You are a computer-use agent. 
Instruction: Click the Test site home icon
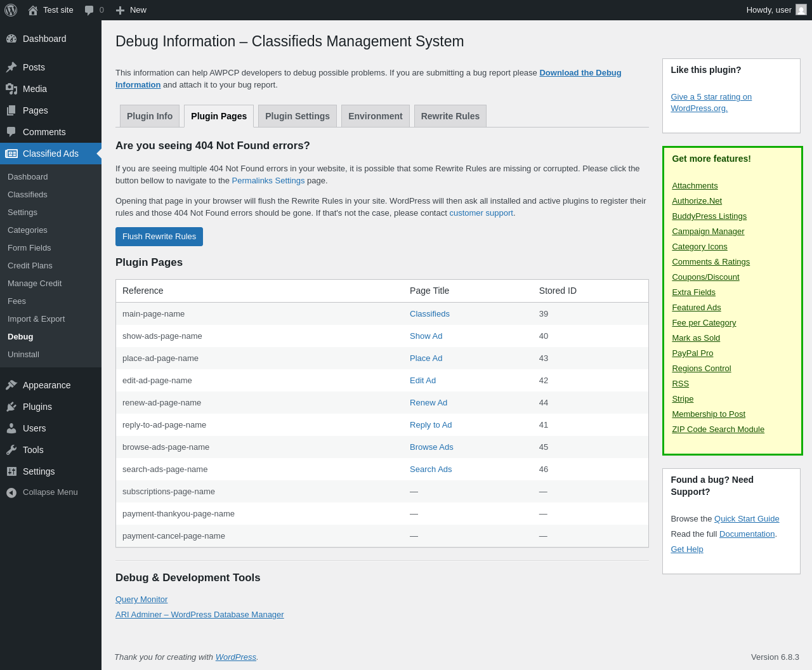[33, 10]
